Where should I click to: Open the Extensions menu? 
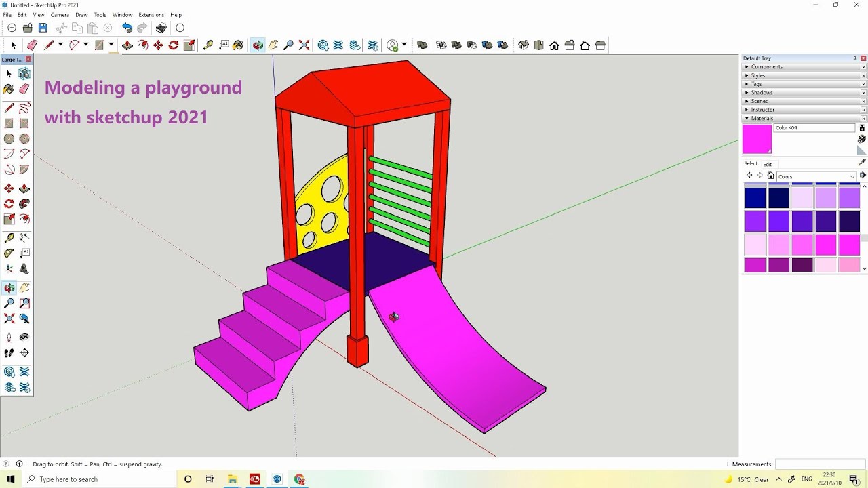click(151, 14)
